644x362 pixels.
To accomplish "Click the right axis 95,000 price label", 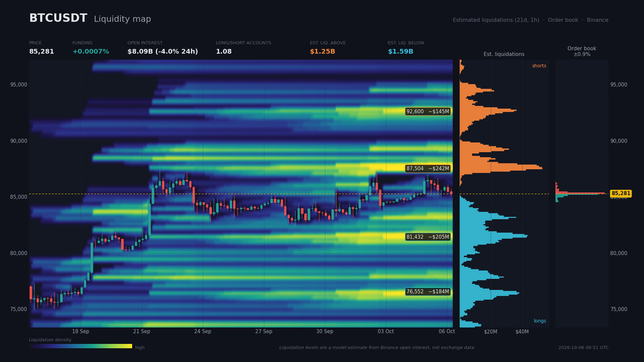I will click(x=619, y=85).
